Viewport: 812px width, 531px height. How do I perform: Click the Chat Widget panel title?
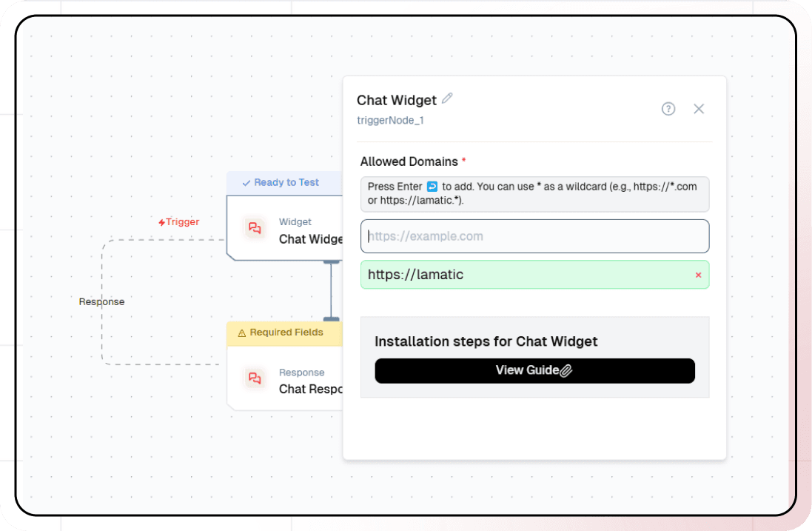point(397,100)
